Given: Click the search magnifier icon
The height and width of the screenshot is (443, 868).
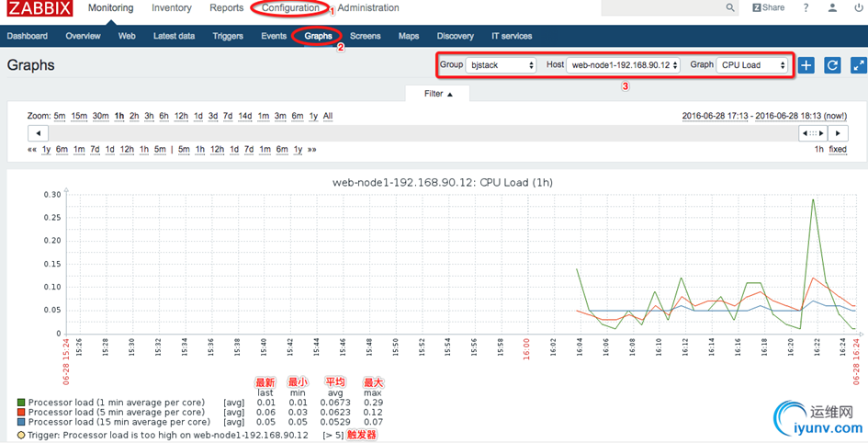Looking at the screenshot, I should pyautogui.click(x=731, y=7).
